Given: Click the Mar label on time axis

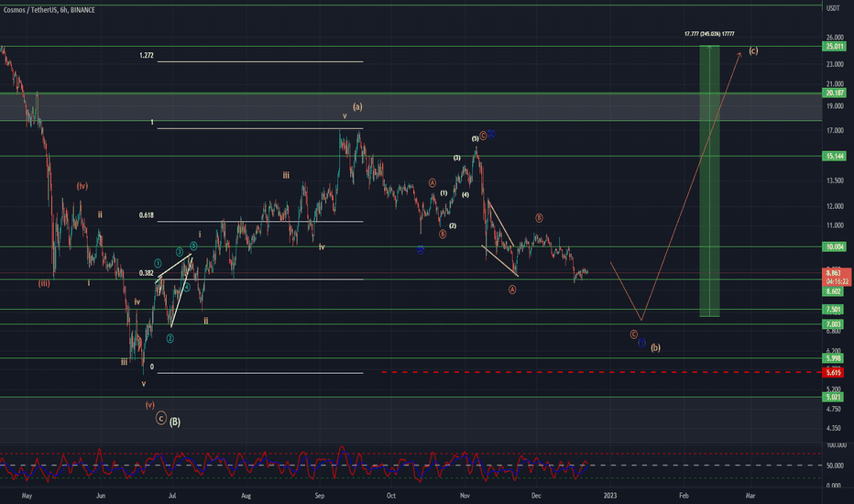Looking at the screenshot, I should [750, 496].
